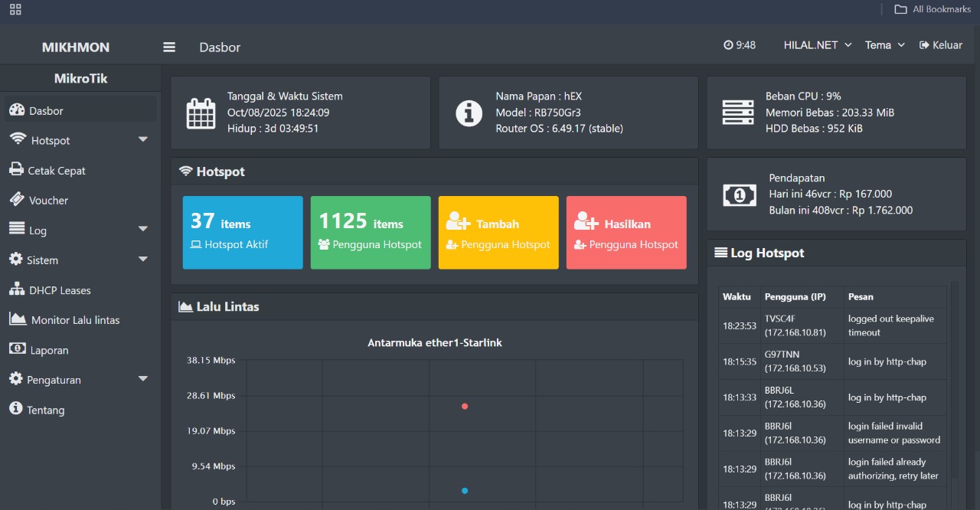Image resolution: width=980 pixels, height=510 pixels.
Task: Click the Tentang info icon
Action: [16, 409]
